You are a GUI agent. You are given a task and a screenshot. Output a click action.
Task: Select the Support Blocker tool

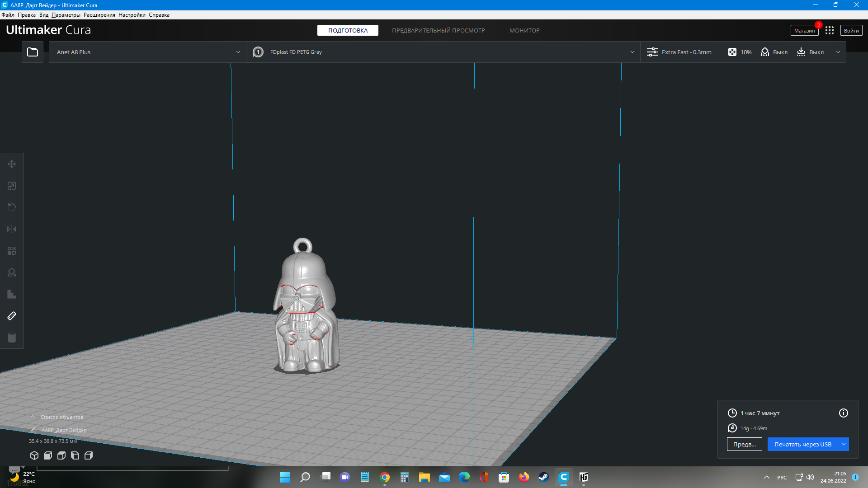12,272
